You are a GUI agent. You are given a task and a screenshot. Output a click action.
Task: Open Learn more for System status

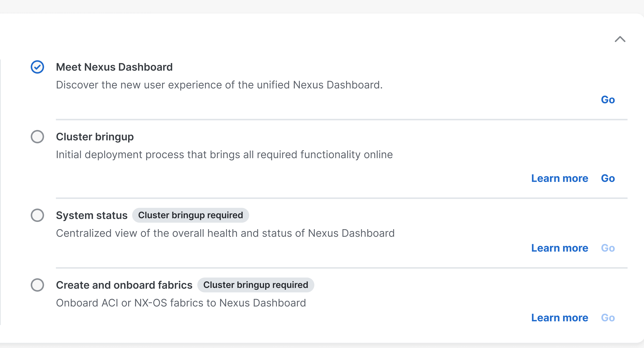click(x=560, y=248)
